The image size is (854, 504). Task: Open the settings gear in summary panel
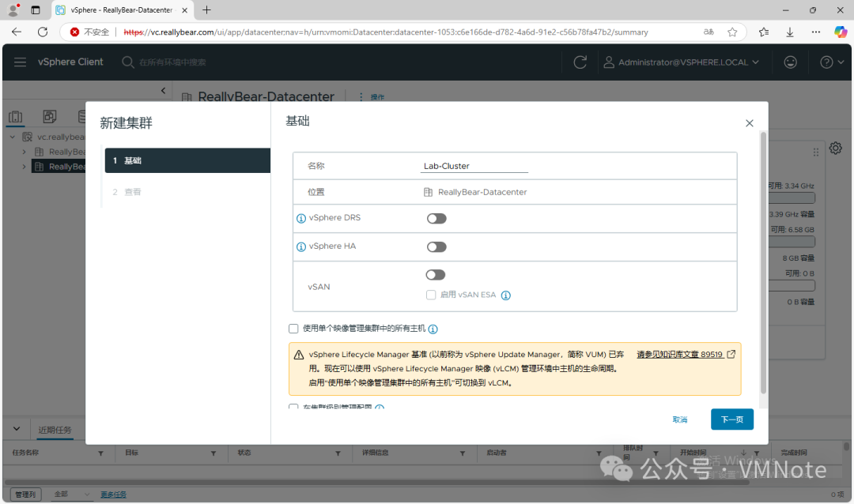tap(836, 148)
